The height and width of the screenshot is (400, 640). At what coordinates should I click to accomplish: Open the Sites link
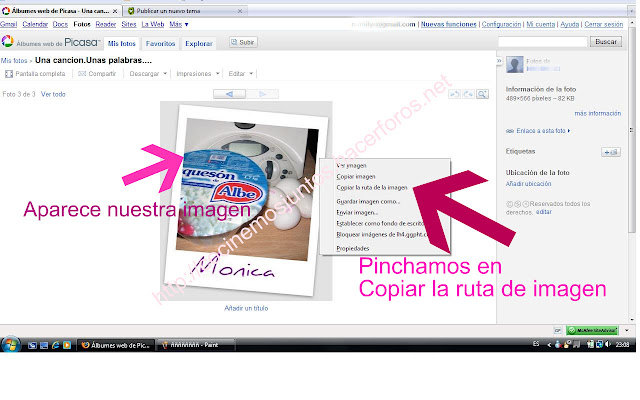pos(129,24)
